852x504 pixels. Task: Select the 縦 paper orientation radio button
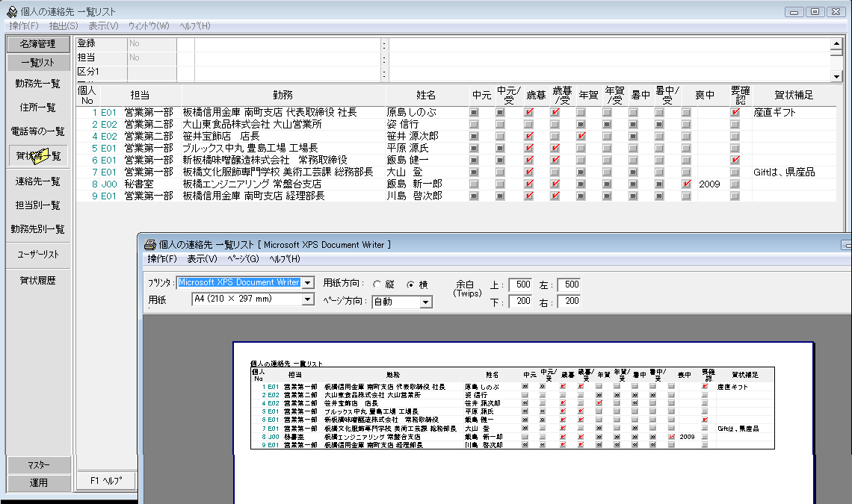(377, 284)
